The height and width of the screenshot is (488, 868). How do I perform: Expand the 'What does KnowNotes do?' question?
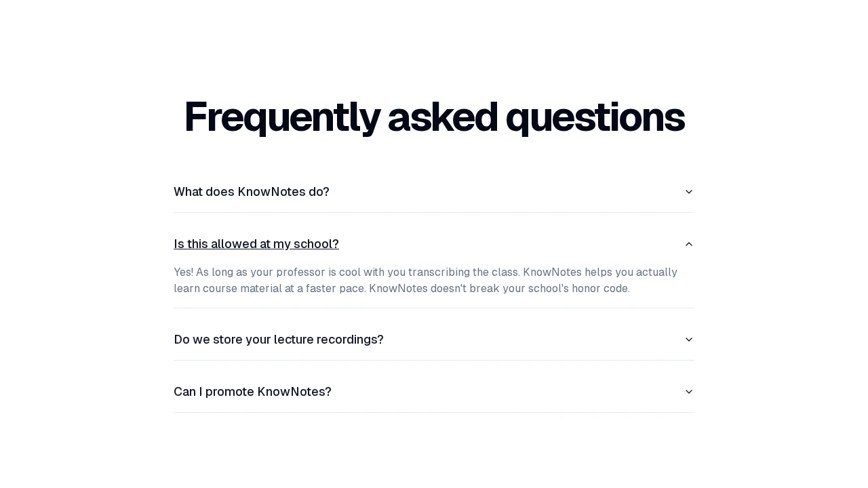252,192
